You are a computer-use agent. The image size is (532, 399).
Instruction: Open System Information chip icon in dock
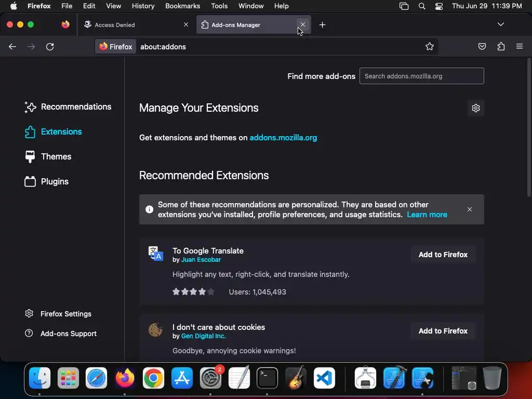pos(365,378)
